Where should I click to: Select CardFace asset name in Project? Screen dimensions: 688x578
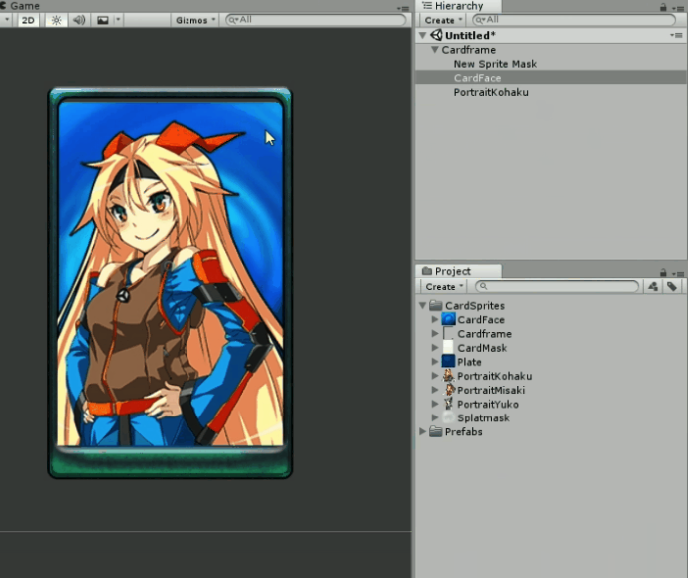(481, 320)
